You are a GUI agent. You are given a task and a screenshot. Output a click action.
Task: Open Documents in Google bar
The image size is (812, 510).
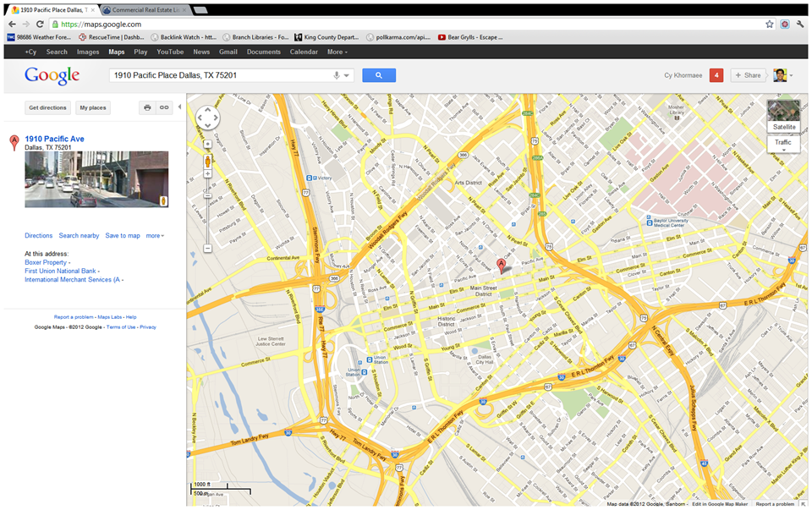point(264,52)
